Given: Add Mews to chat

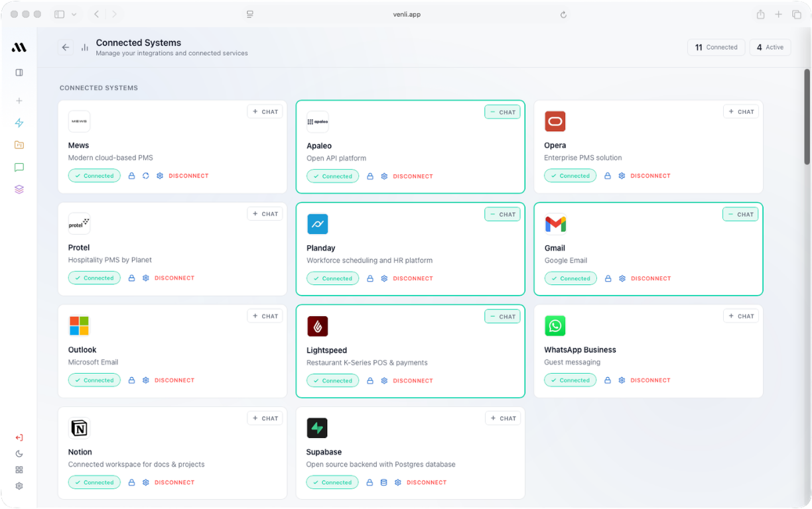Looking at the screenshot, I should (x=265, y=112).
